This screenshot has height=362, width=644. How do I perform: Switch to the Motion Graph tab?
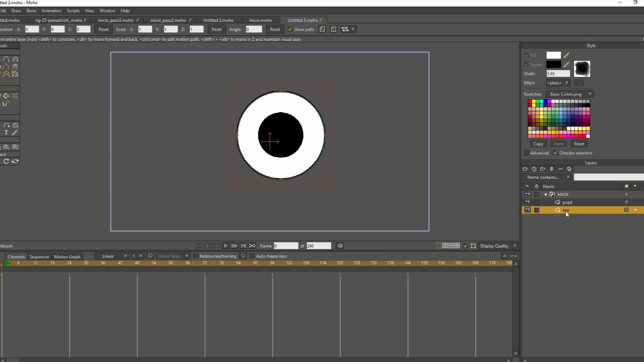(x=67, y=257)
